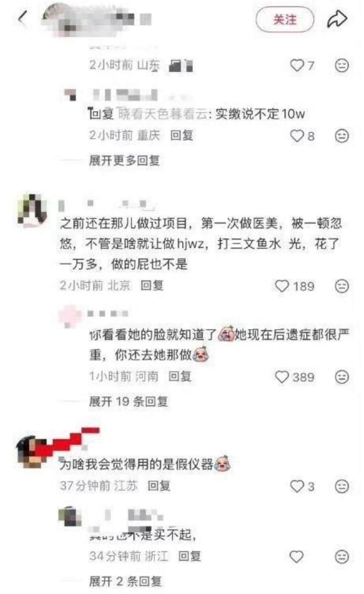Like the Jiangsu comment with 3 likes

[x=297, y=486]
